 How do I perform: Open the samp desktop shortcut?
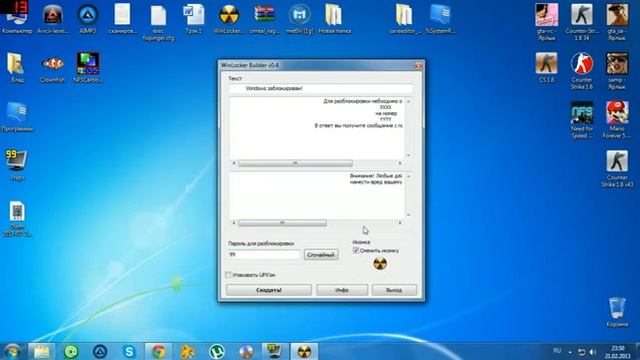click(x=617, y=71)
